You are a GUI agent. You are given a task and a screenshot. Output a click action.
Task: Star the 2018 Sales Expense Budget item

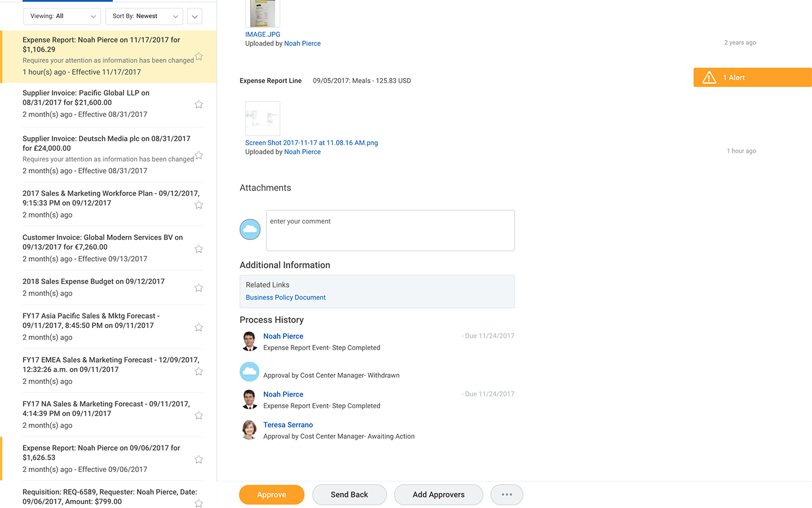point(198,288)
